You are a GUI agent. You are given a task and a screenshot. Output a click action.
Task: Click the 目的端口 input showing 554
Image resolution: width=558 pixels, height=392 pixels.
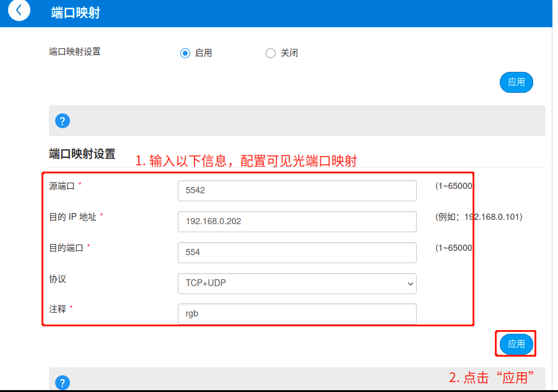point(297,253)
